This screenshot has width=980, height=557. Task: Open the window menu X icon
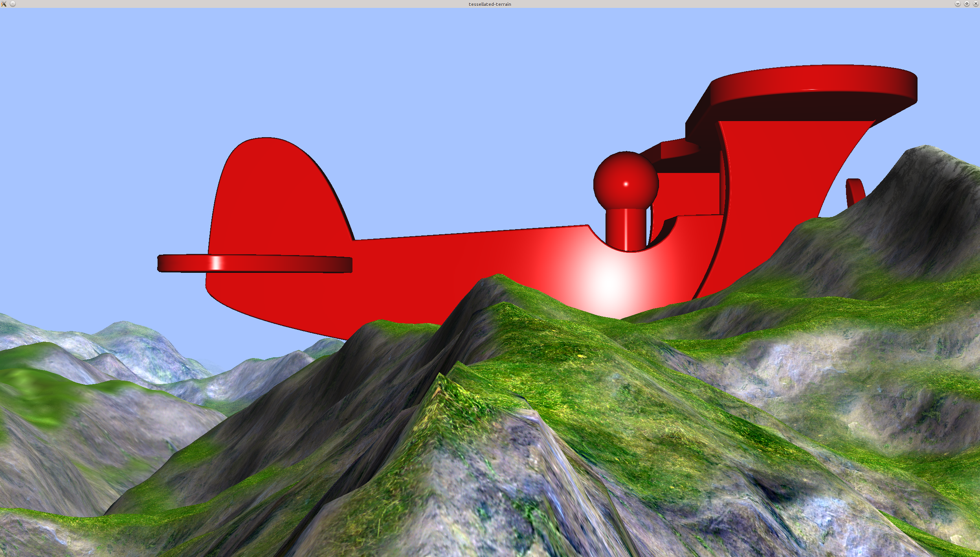click(x=4, y=4)
